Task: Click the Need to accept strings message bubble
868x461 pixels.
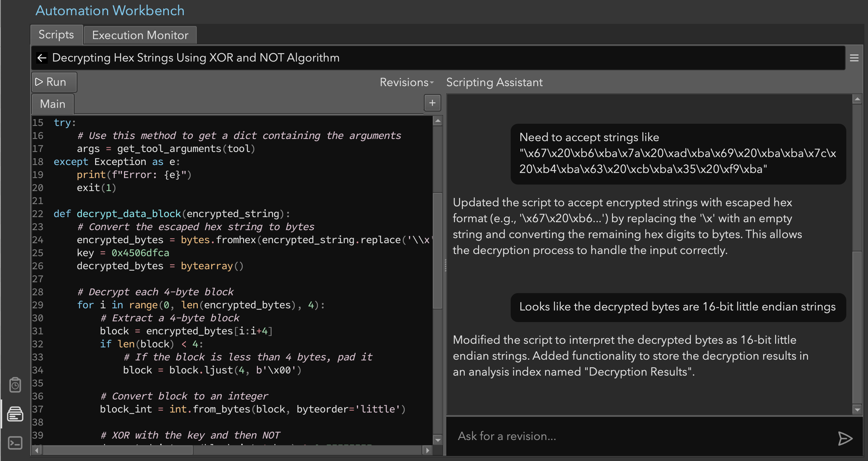Action: click(x=678, y=153)
